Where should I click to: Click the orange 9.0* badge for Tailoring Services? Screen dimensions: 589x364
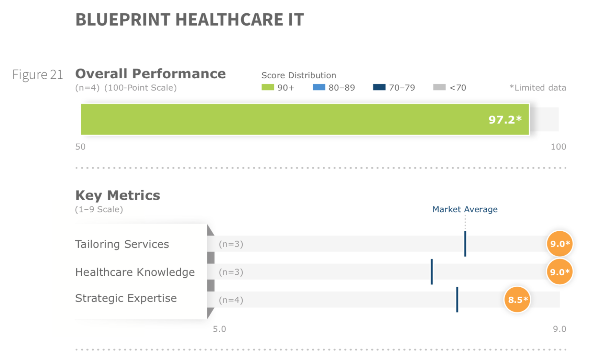560,244
